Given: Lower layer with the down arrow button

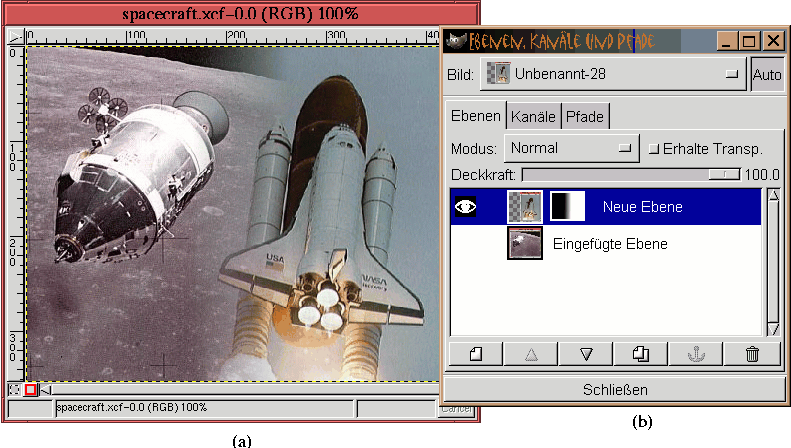Looking at the screenshot, I should (x=587, y=353).
